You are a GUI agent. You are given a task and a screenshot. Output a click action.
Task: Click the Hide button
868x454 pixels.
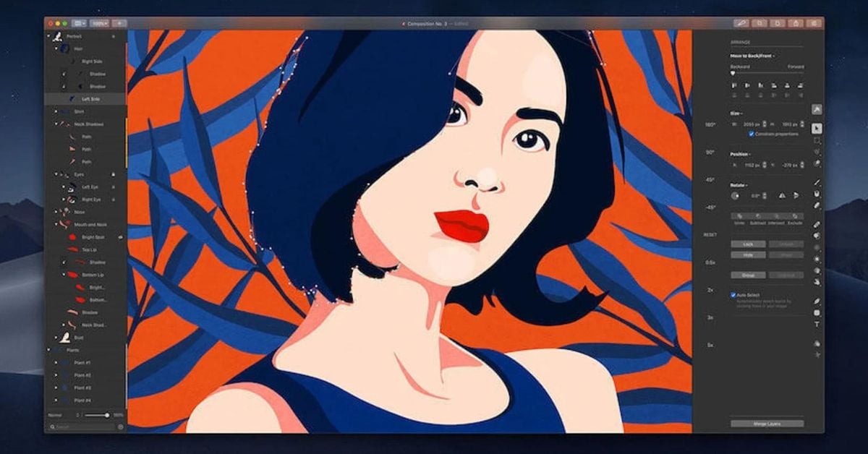point(749,254)
